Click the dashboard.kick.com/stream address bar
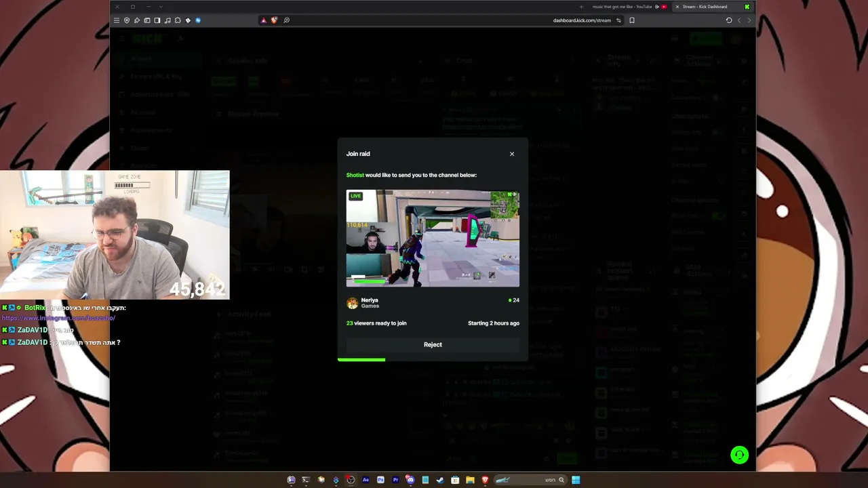Screen dimensions: 868x488 click(582, 20)
